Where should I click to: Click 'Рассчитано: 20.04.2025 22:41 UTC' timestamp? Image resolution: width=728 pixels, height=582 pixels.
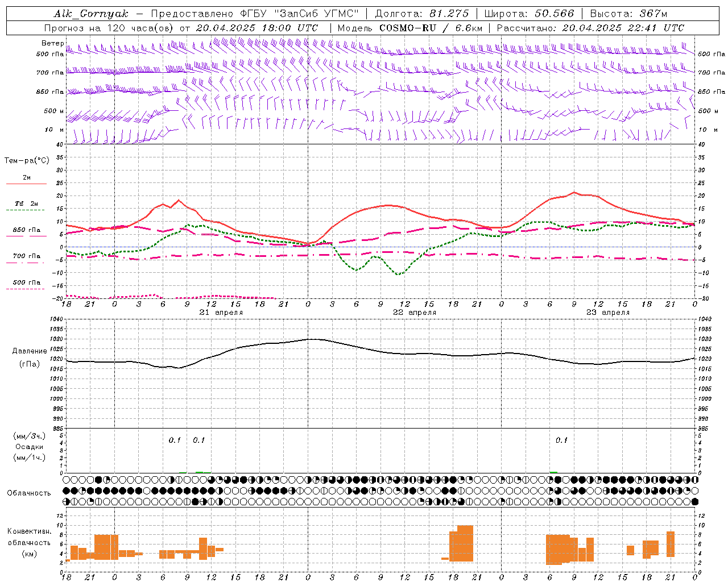[590, 28]
